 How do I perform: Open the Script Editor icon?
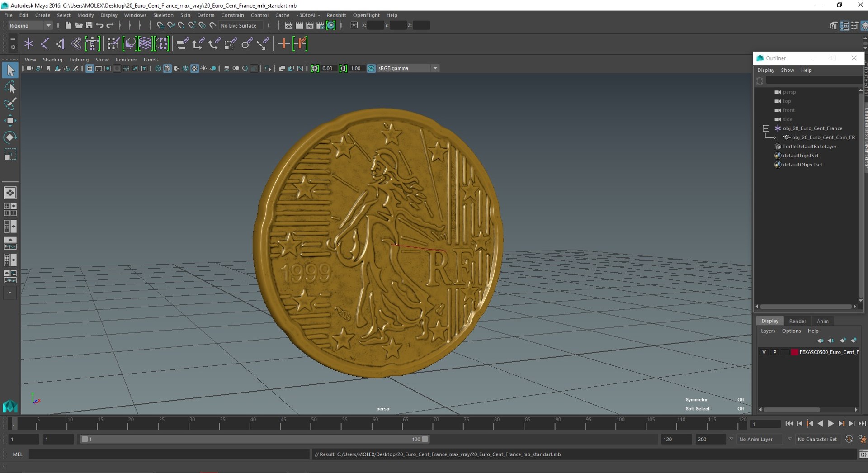(x=863, y=454)
